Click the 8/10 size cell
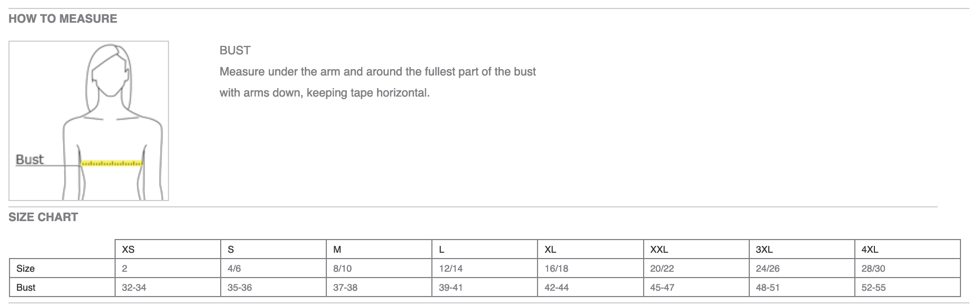This screenshot has height=305, width=980. click(x=379, y=268)
